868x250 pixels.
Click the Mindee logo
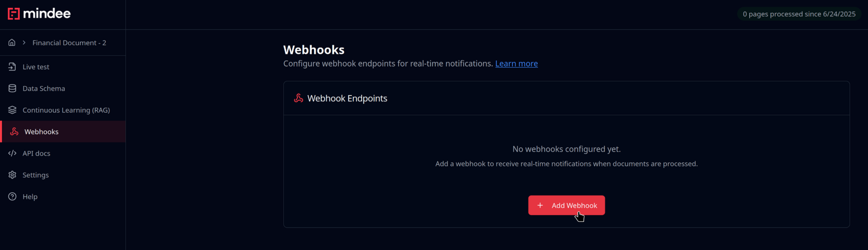39,14
